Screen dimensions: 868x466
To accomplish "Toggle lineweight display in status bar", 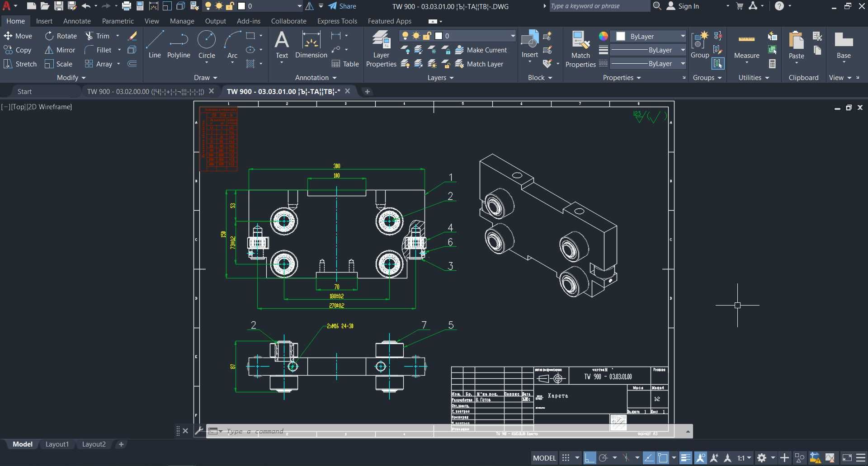I will [x=685, y=458].
